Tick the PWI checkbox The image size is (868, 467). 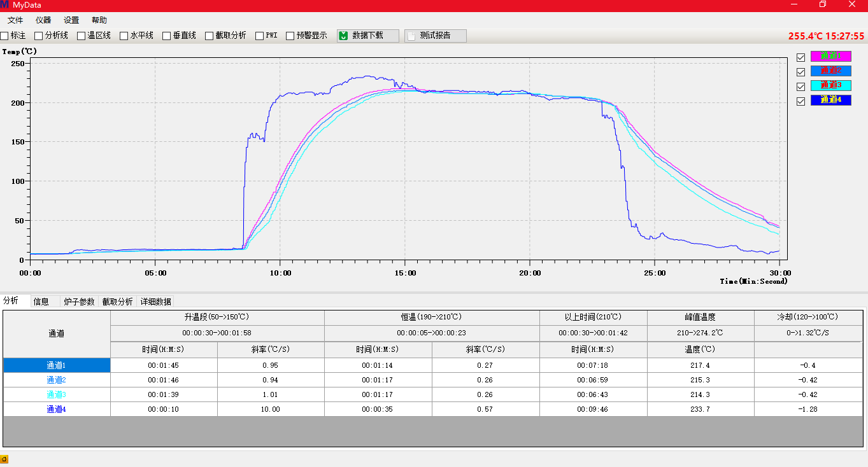coord(260,36)
